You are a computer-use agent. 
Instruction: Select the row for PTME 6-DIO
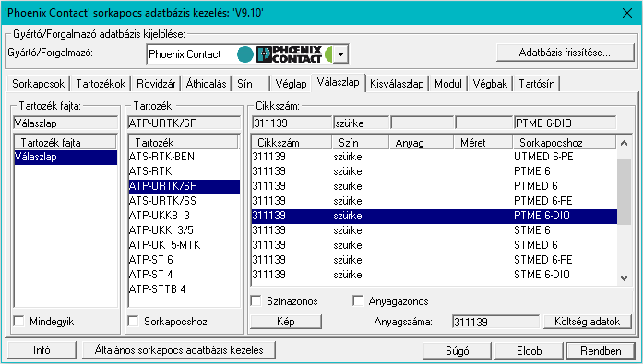435,216
